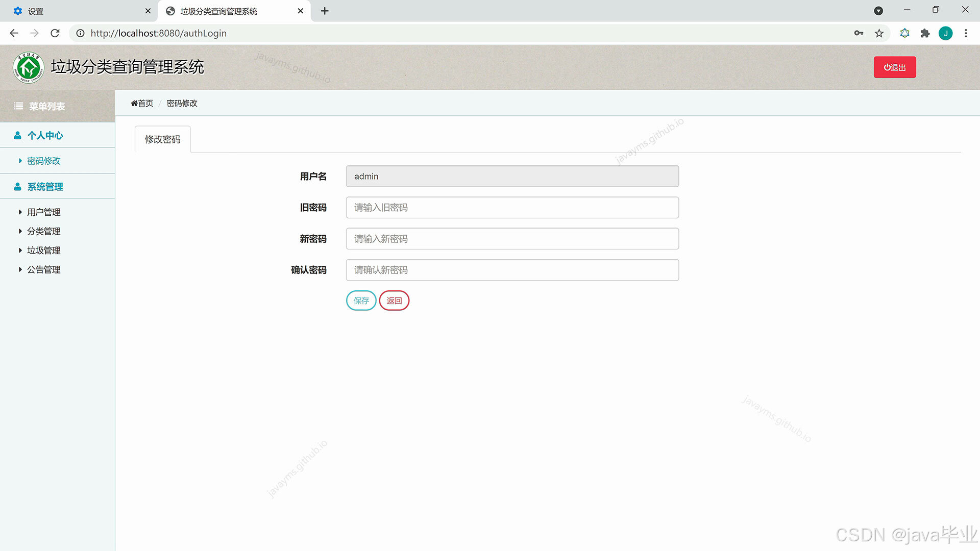980x551 pixels.
Task: Click the green university logo icon
Action: [x=29, y=67]
